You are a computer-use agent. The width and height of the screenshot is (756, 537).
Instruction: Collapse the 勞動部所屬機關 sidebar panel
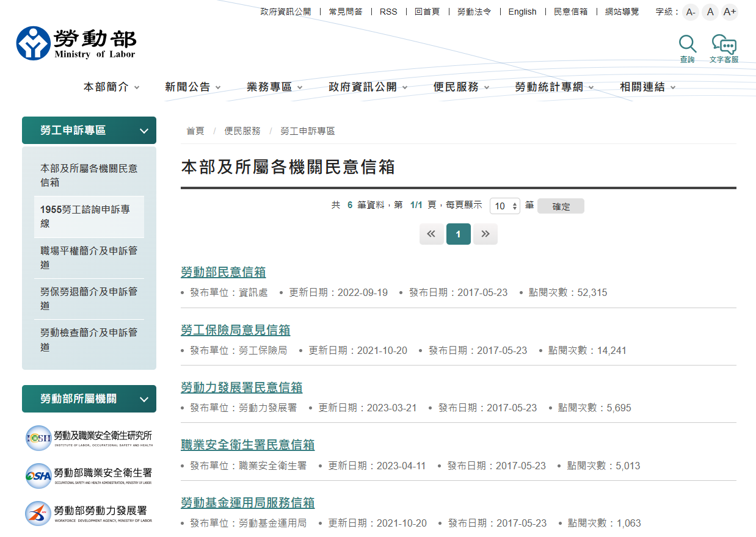pos(89,399)
